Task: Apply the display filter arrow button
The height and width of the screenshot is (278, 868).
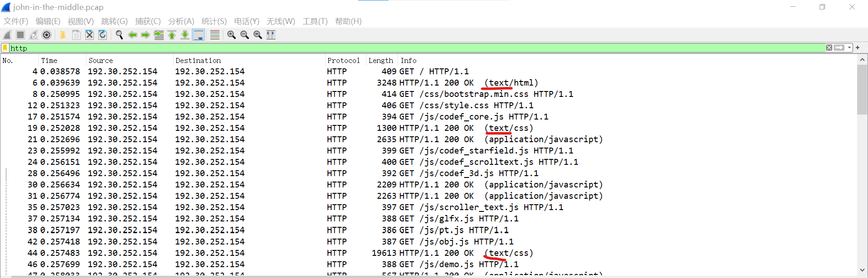Action: [840, 48]
